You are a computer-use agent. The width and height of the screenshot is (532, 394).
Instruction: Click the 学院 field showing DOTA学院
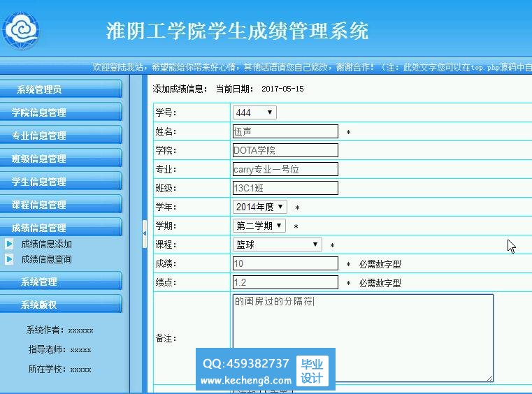pos(285,150)
